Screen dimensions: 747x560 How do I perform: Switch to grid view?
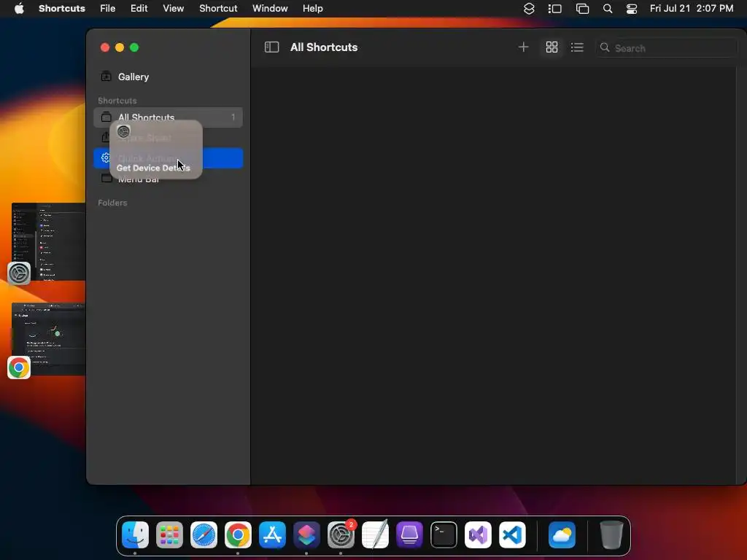point(551,47)
